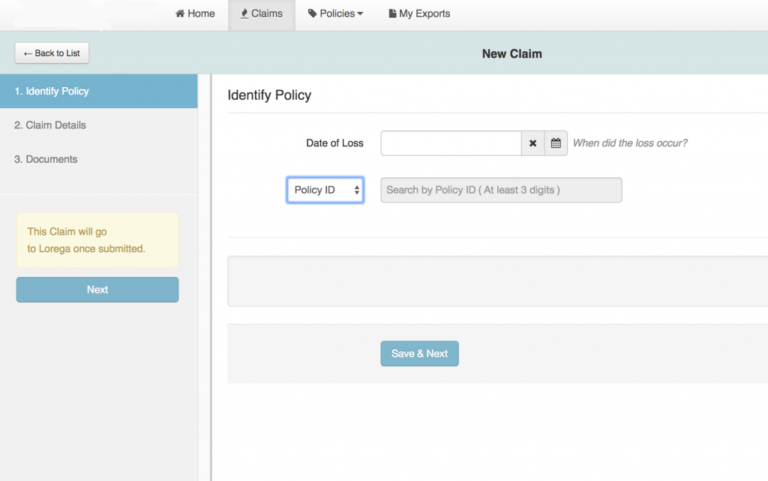Click the Home icon in navigation bar
The image size is (768, 481).
click(181, 14)
